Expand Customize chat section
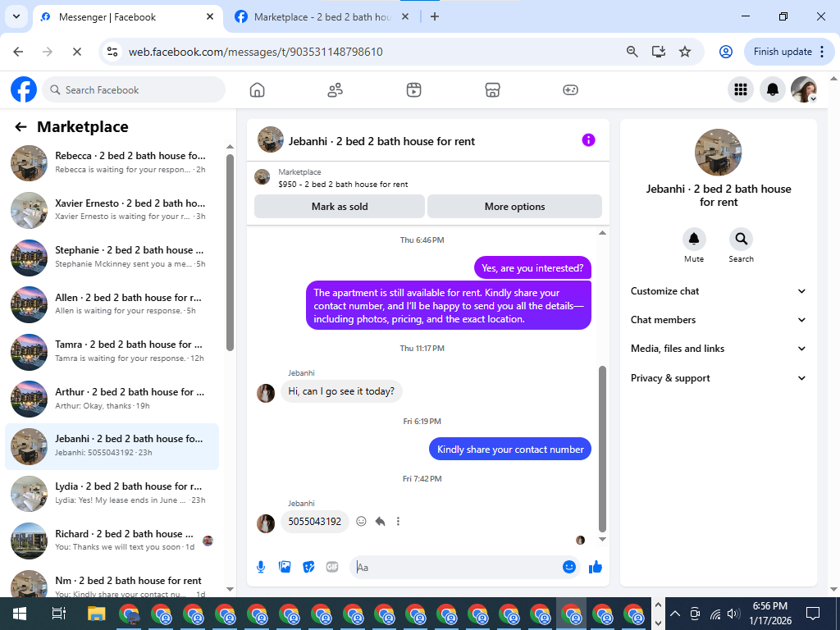The image size is (840, 630). 719,291
